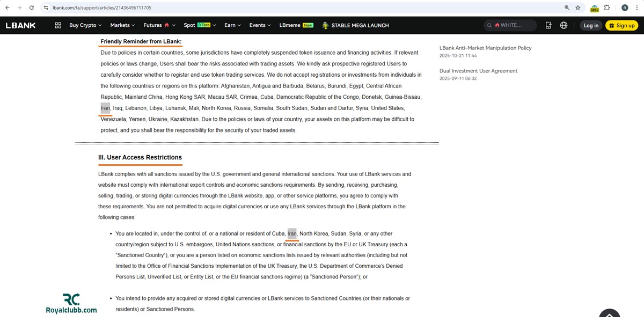The height and width of the screenshot is (322, 644).
Task: Open the browser extensions puzzle icon
Action: coord(607,8)
